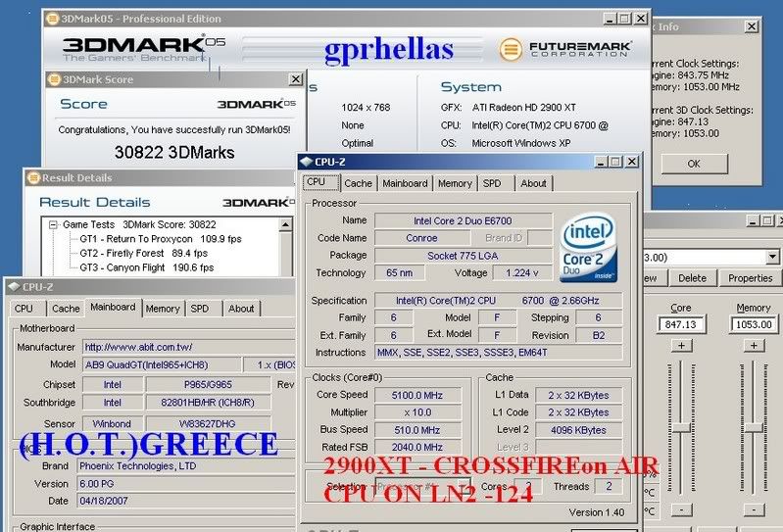
Task: Click the Memory clock value field 1053.00
Action: (754, 325)
